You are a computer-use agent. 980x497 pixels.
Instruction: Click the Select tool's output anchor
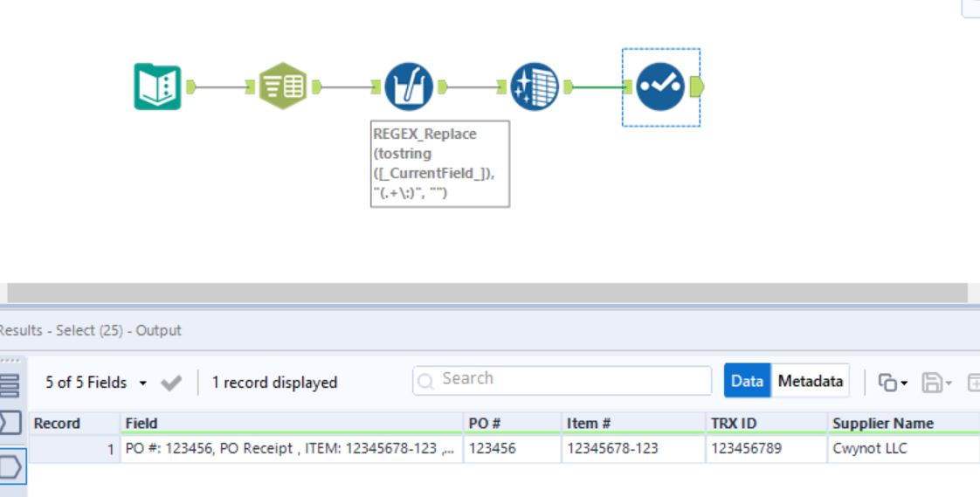click(696, 86)
